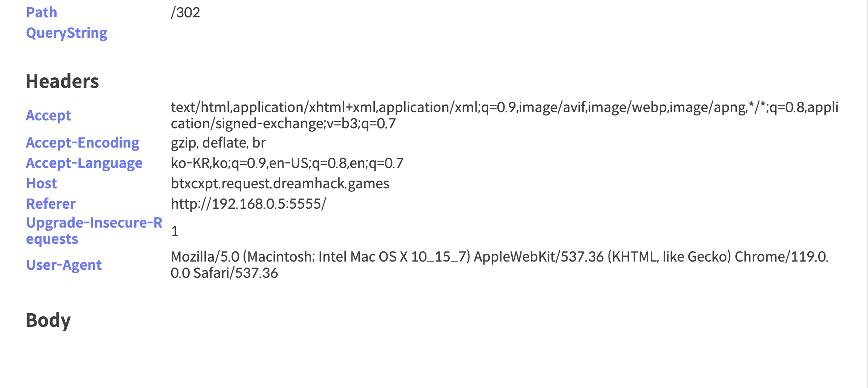Click the Accept header name

pos(48,115)
